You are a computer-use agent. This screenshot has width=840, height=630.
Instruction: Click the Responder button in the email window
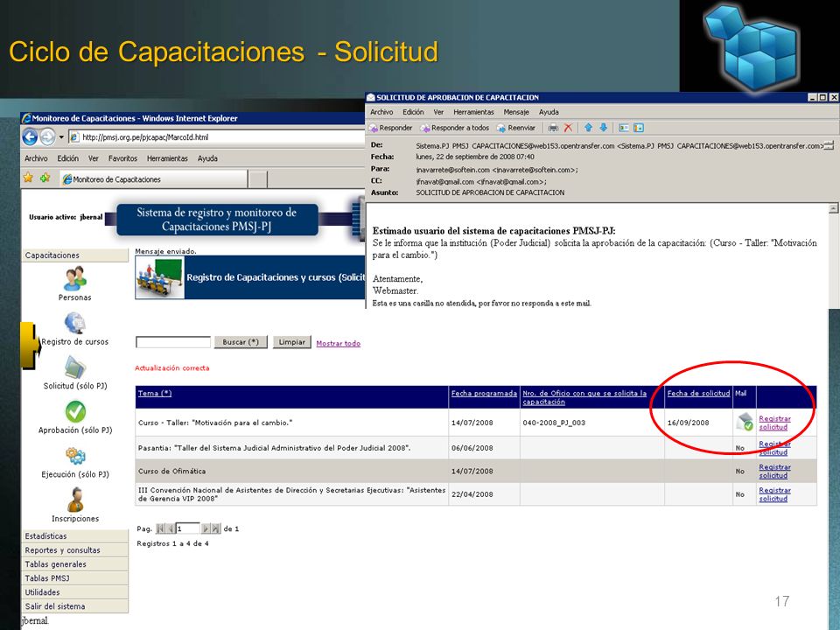(x=390, y=128)
